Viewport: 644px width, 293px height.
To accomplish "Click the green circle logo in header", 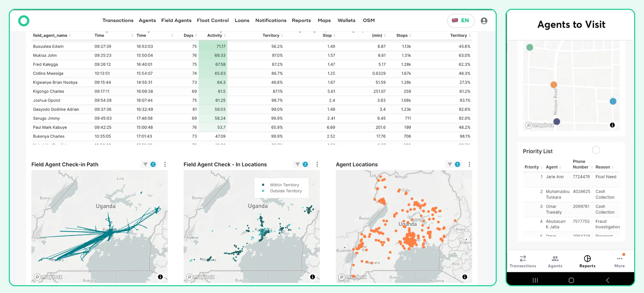I will click(x=24, y=21).
